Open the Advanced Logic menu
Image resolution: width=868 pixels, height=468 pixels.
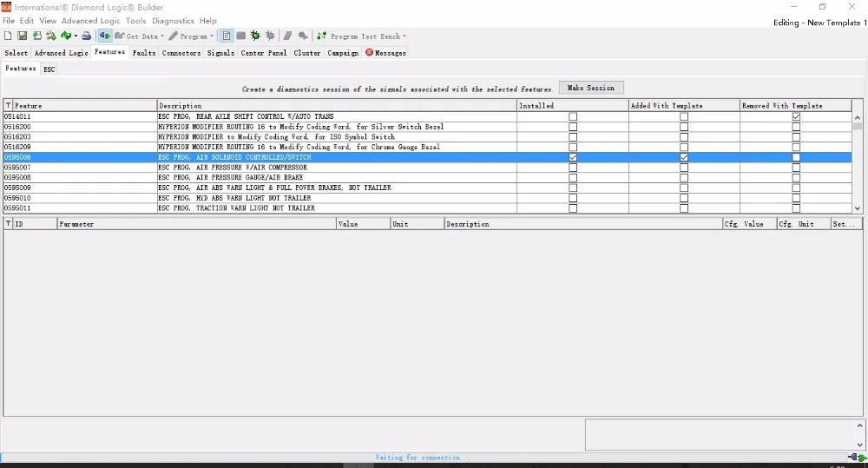click(x=91, y=21)
